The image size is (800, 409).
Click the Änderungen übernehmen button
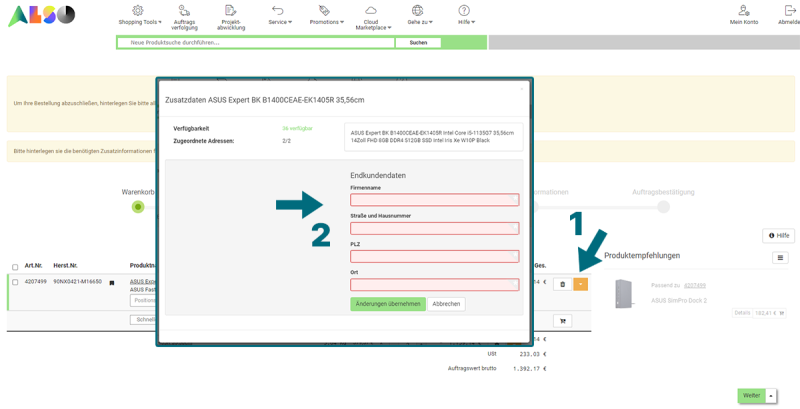coord(387,304)
